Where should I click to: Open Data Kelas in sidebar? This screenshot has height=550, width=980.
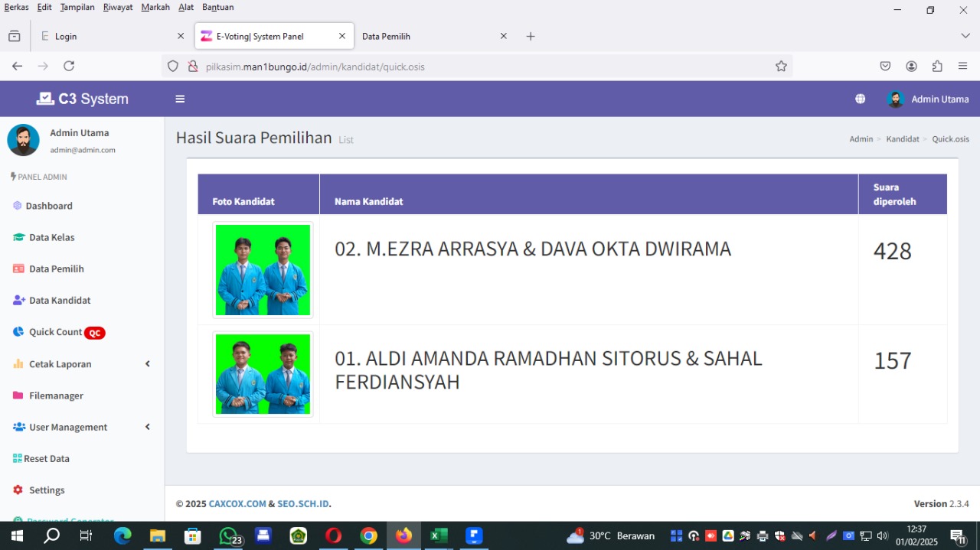click(x=51, y=237)
